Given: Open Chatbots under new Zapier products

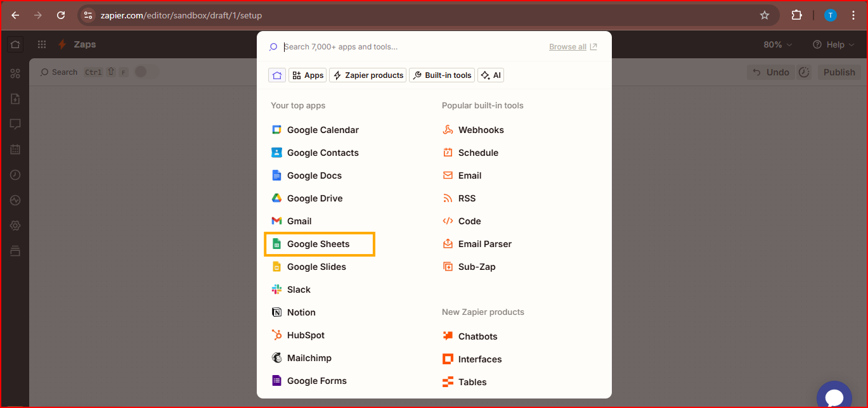Looking at the screenshot, I should (x=470, y=336).
